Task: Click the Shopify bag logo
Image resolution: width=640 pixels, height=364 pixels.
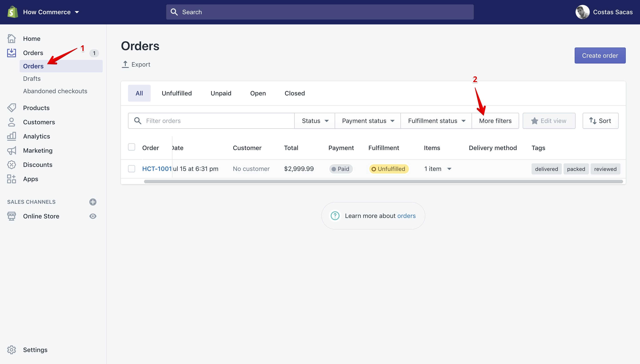Action: (12, 12)
